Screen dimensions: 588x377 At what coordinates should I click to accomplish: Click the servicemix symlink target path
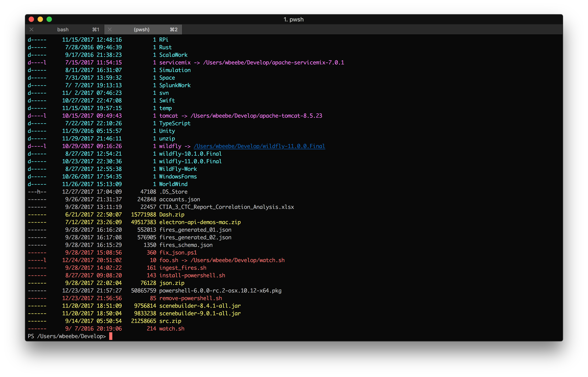tap(274, 62)
